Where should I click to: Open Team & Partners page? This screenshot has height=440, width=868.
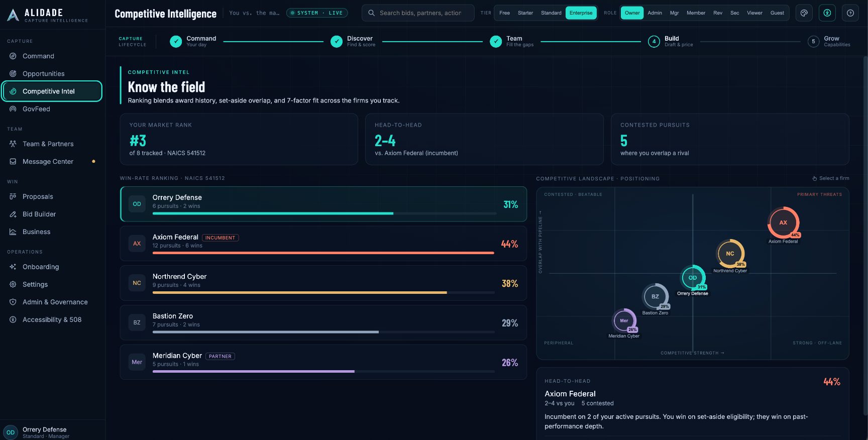(52, 144)
